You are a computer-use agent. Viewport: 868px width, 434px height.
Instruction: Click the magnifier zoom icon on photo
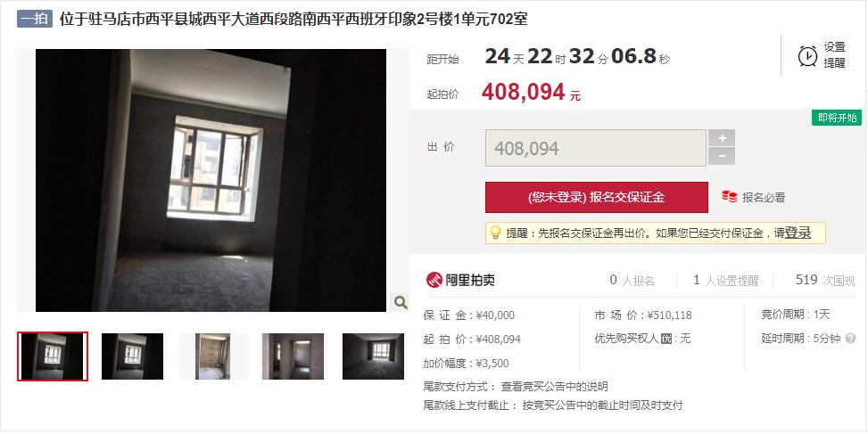(401, 302)
